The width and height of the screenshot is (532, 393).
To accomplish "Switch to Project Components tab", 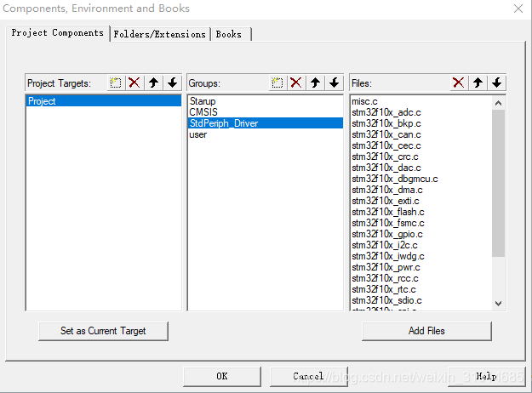I will point(58,33).
